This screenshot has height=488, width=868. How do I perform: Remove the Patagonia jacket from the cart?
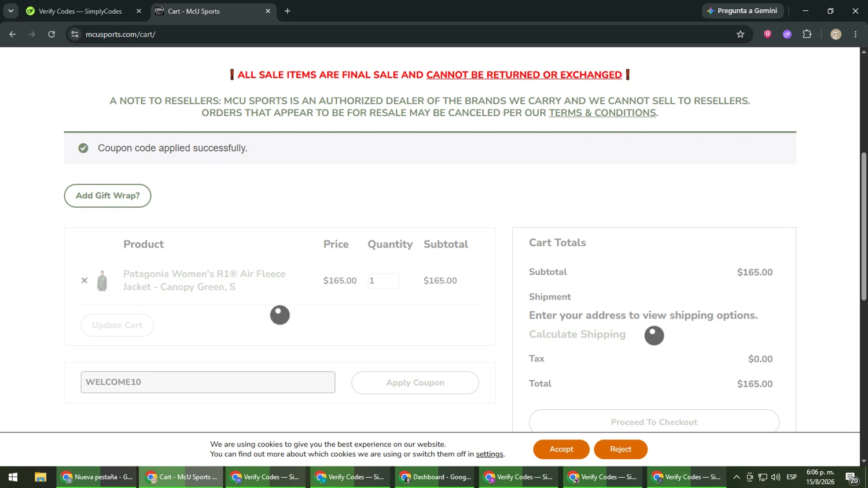(x=84, y=280)
